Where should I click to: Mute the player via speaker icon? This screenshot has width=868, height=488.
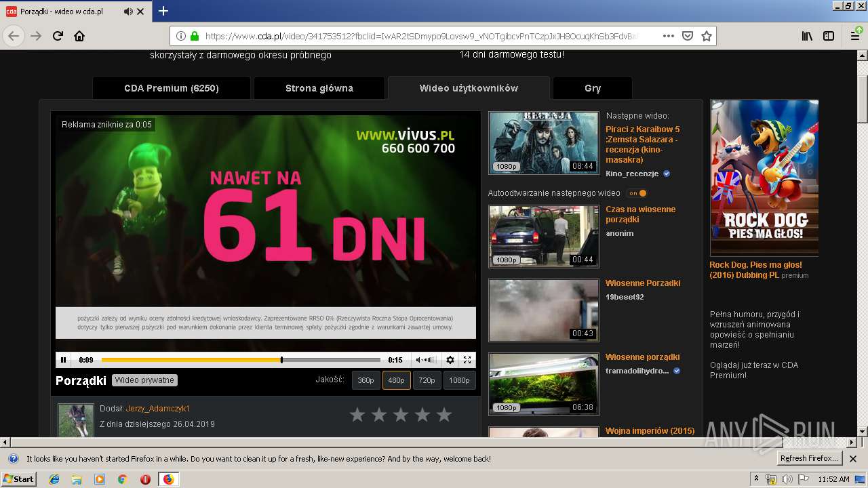(418, 360)
